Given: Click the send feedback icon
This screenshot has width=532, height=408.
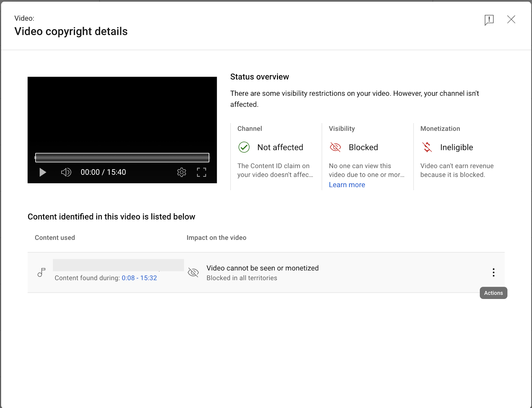Looking at the screenshot, I should coord(489,20).
